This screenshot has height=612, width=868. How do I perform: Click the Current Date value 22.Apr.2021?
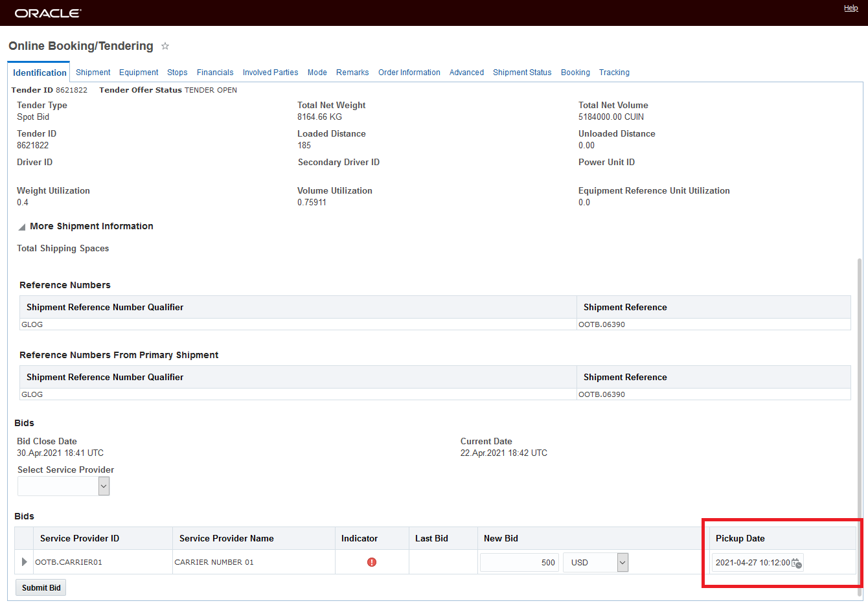pos(504,453)
